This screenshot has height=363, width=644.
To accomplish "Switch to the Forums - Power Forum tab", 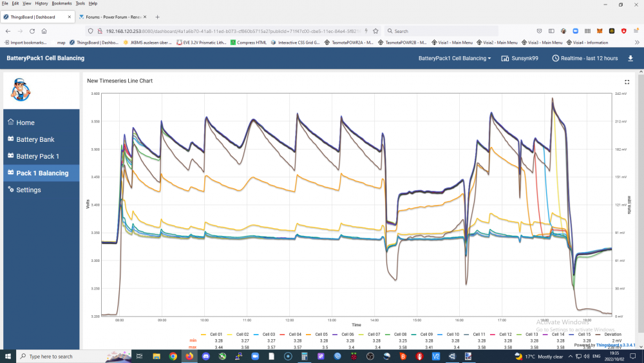I will (113, 17).
